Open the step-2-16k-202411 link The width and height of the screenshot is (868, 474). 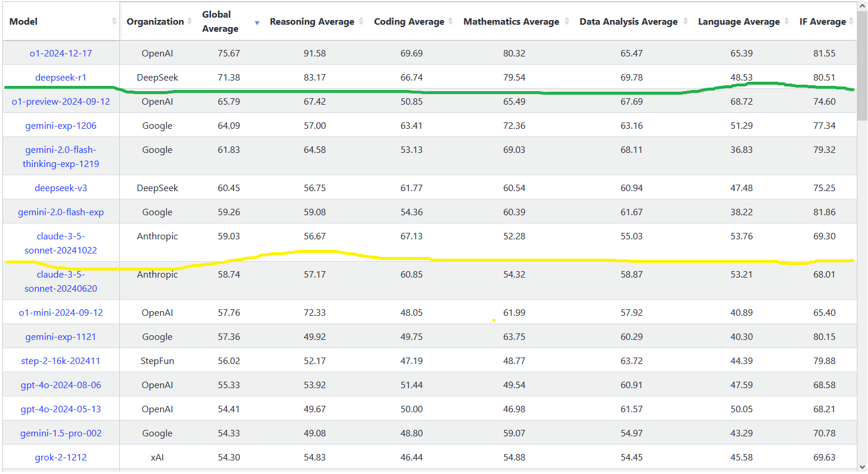pos(61,361)
